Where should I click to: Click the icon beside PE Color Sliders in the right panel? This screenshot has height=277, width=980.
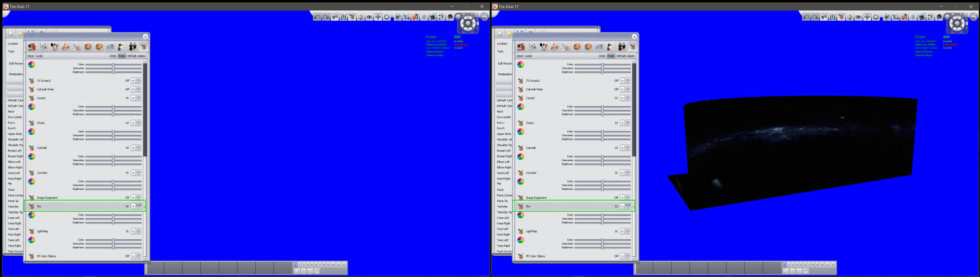point(521,256)
